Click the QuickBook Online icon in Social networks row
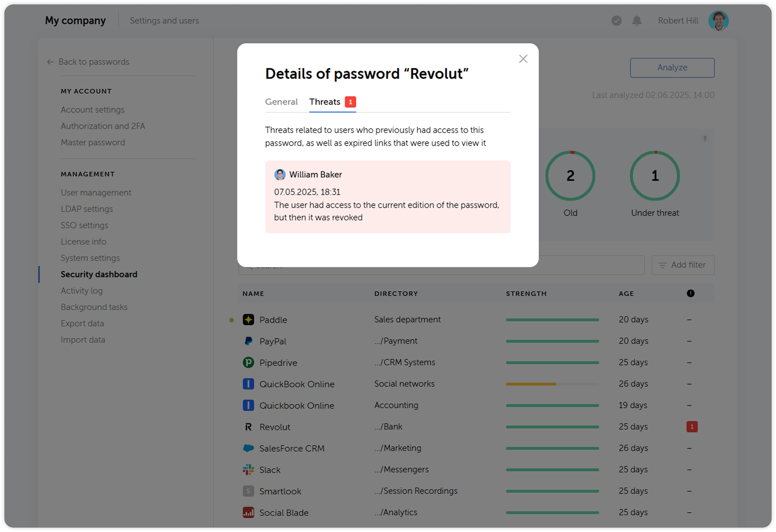 [248, 384]
